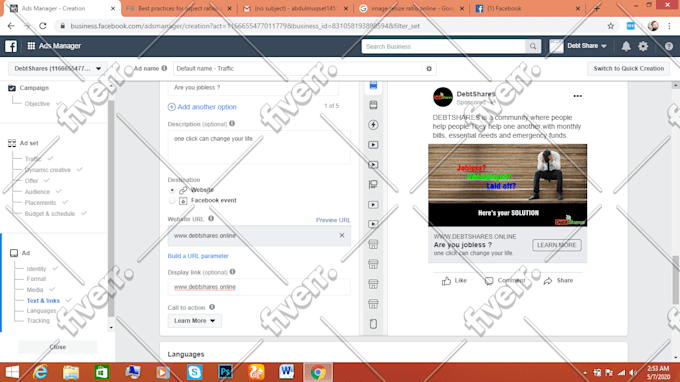Open the Ads Manager apps grid menu
Viewport: 680px width, 382px height.
tap(31, 46)
